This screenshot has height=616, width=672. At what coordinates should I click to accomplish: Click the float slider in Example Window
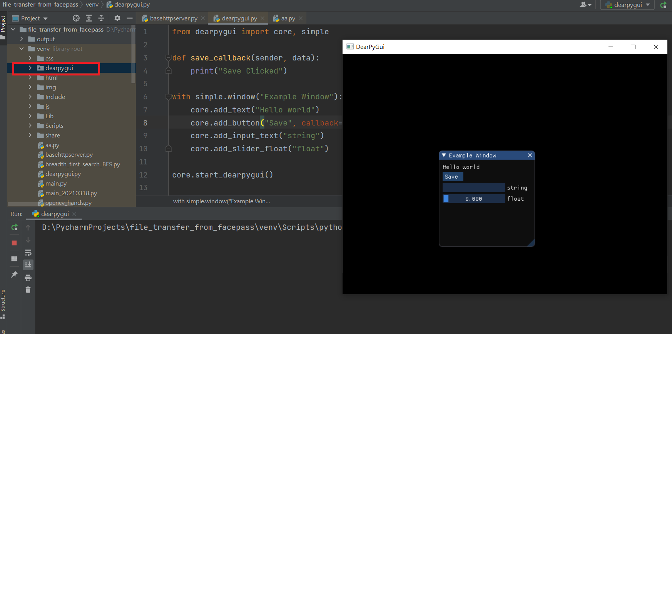click(x=473, y=199)
